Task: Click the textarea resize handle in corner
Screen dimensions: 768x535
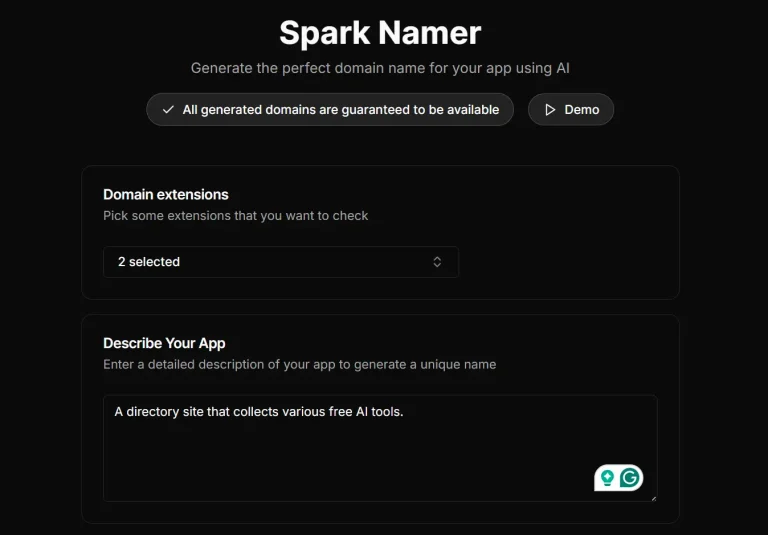Action: tap(653, 497)
